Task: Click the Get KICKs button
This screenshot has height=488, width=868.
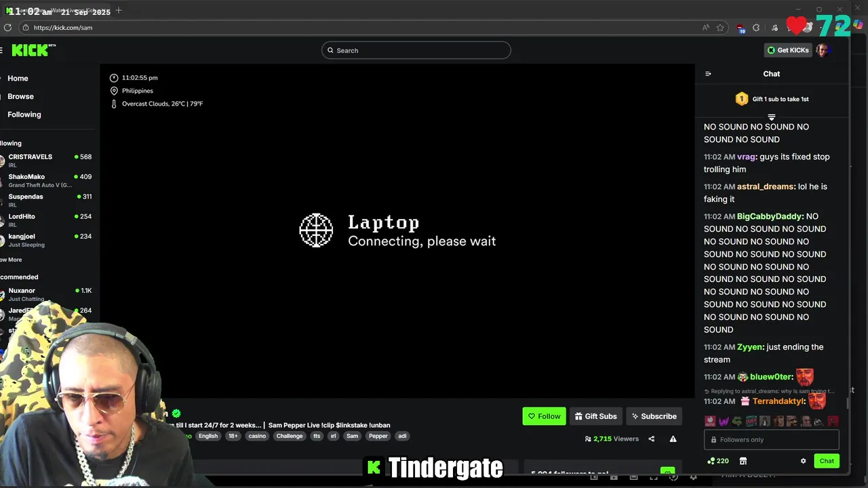Action: [x=788, y=50]
